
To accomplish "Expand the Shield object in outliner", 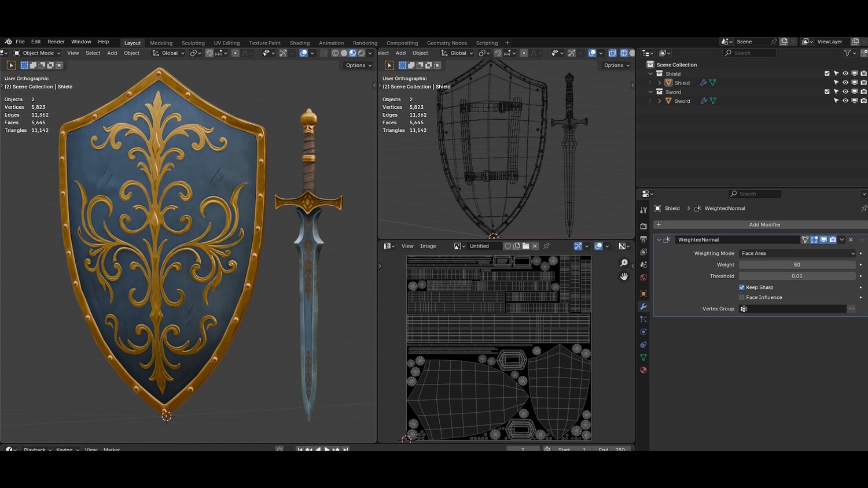I will coord(659,83).
